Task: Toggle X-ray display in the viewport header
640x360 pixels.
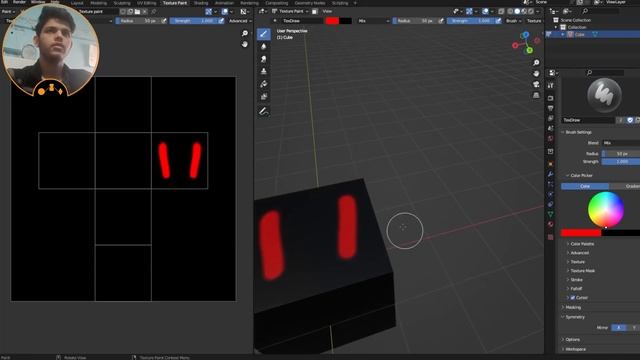Action: click(x=501, y=11)
